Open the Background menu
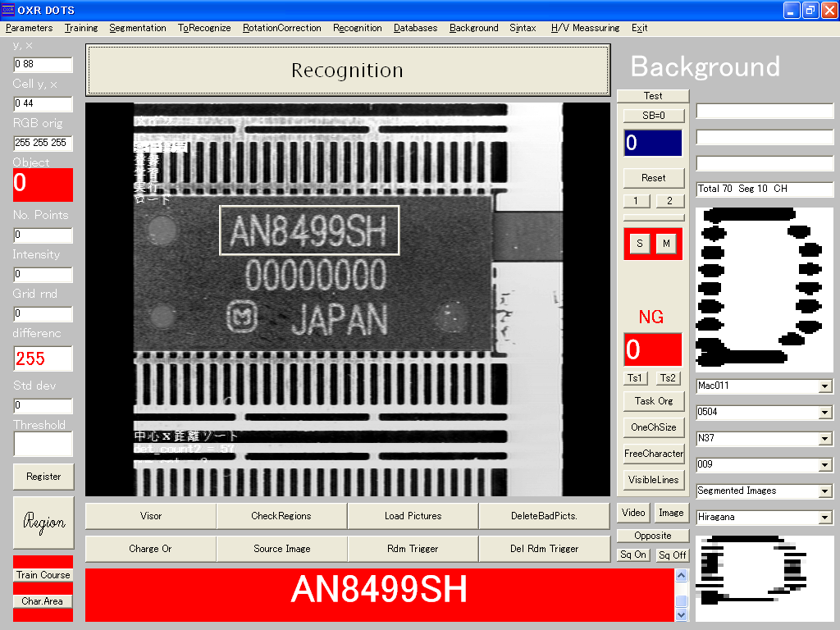This screenshot has height=630, width=840. [473, 28]
